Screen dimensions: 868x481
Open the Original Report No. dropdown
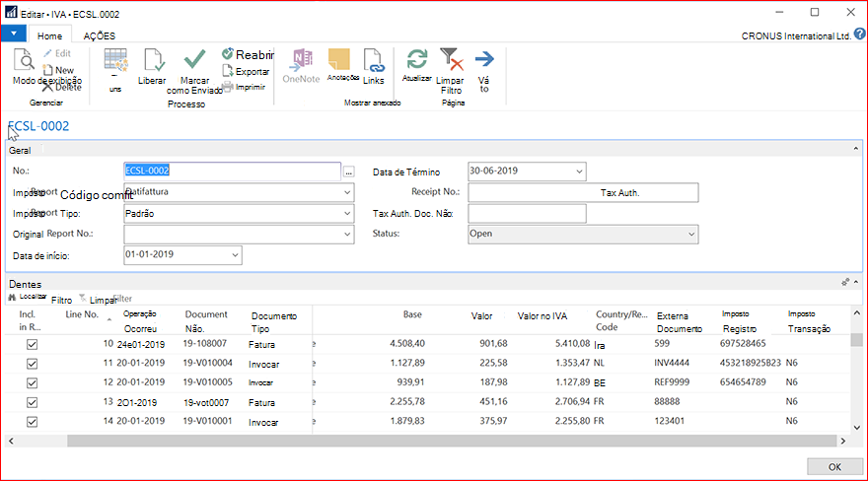click(347, 234)
